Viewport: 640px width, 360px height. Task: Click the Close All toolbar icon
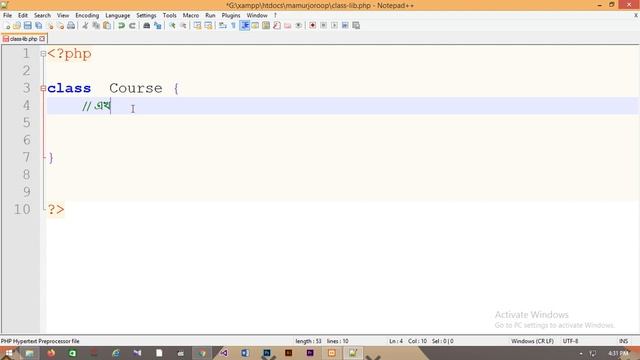click(60, 26)
